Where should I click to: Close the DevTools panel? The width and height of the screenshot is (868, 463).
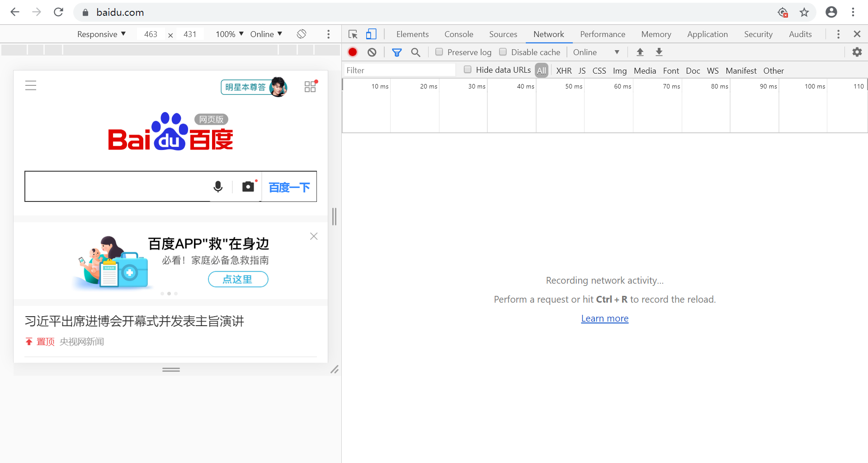pos(857,34)
